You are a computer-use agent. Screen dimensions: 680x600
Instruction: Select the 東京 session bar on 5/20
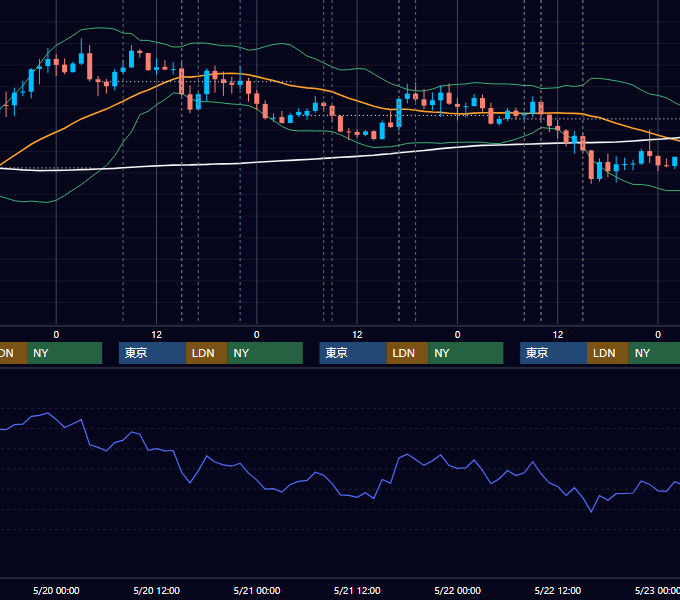[152, 353]
